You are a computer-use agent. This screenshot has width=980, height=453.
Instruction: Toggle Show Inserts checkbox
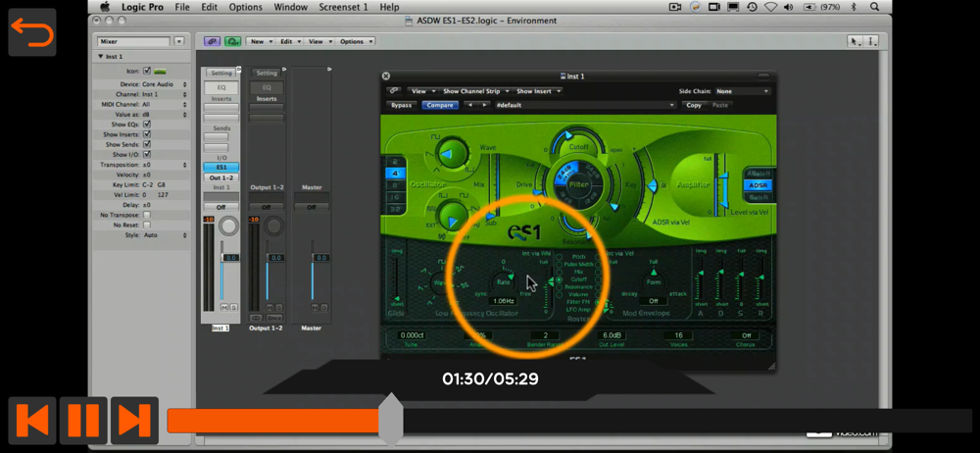pos(147,134)
